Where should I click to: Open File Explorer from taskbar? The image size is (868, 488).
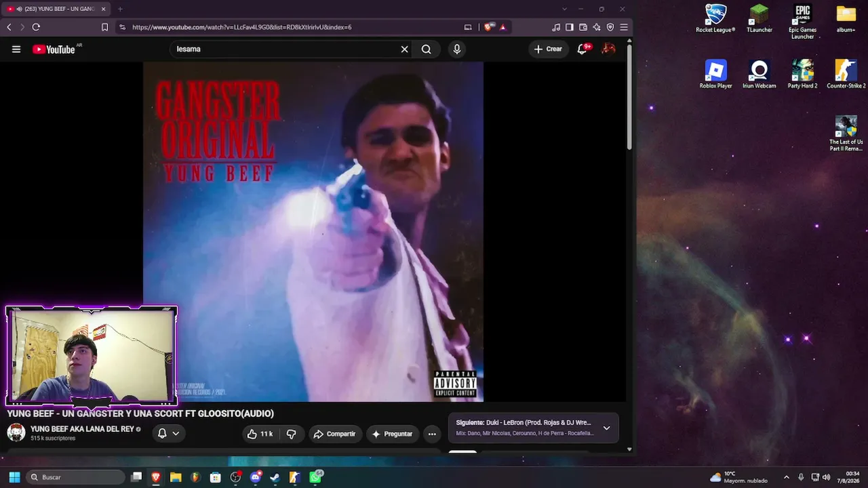pyautogui.click(x=176, y=477)
